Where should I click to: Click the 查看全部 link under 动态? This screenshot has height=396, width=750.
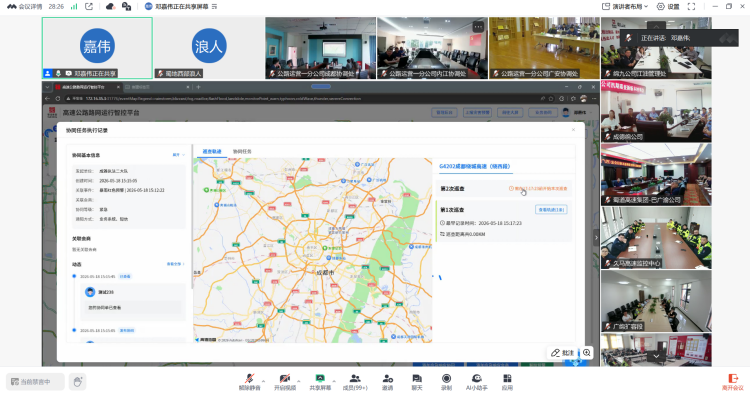pos(175,264)
